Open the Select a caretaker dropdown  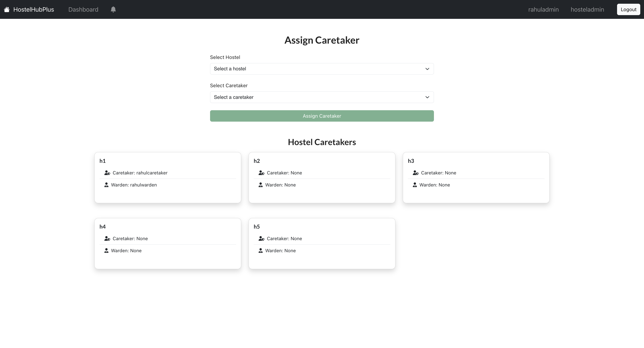[322, 97]
